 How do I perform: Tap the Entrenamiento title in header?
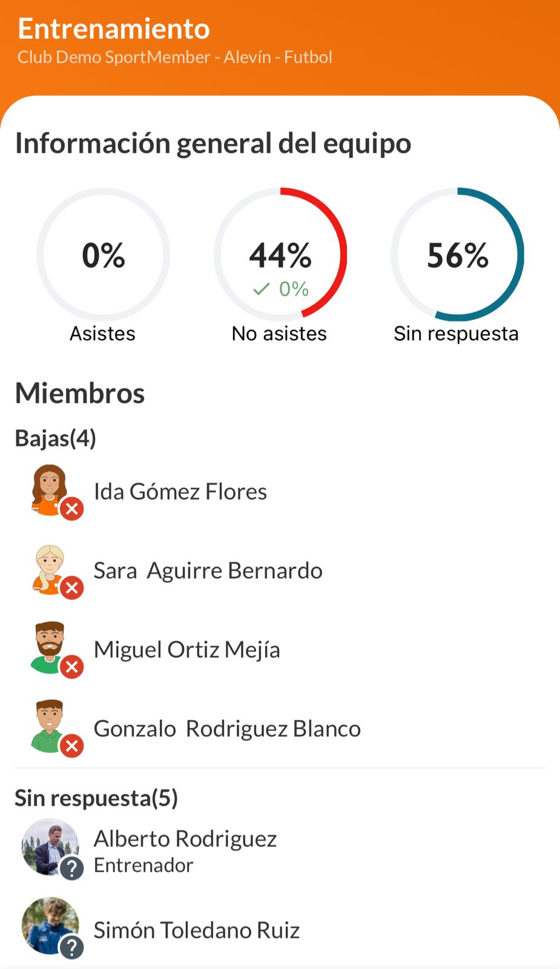pyautogui.click(x=114, y=28)
